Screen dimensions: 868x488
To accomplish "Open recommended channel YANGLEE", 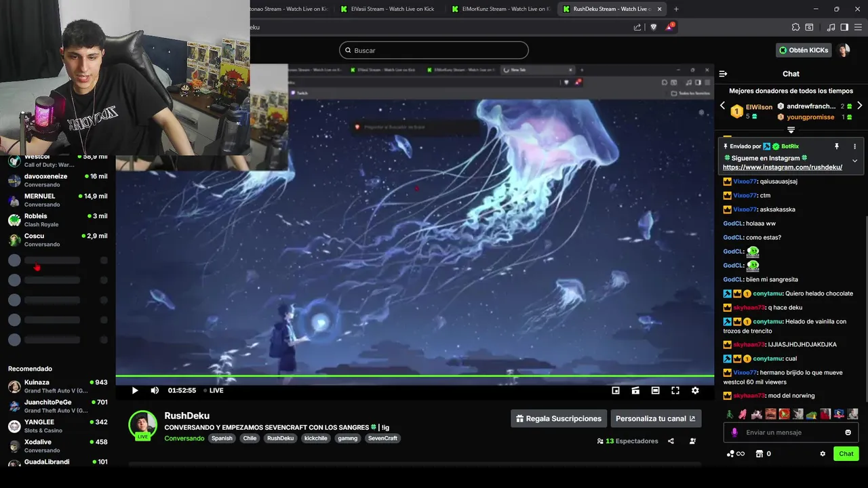I will [x=57, y=426].
